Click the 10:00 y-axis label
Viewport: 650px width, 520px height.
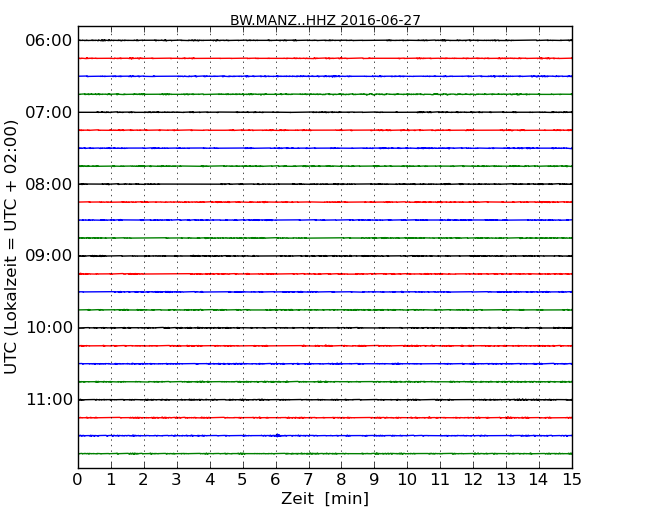(49, 328)
